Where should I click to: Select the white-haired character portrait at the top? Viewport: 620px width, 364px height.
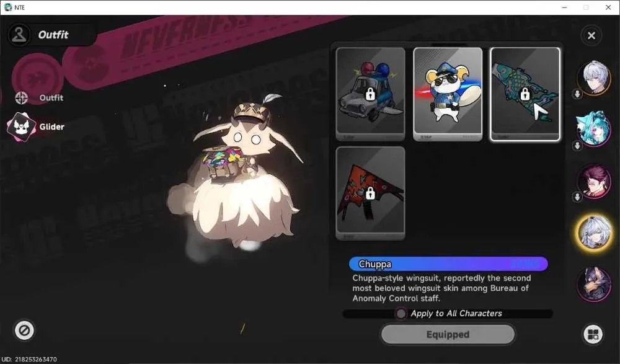[594, 78]
